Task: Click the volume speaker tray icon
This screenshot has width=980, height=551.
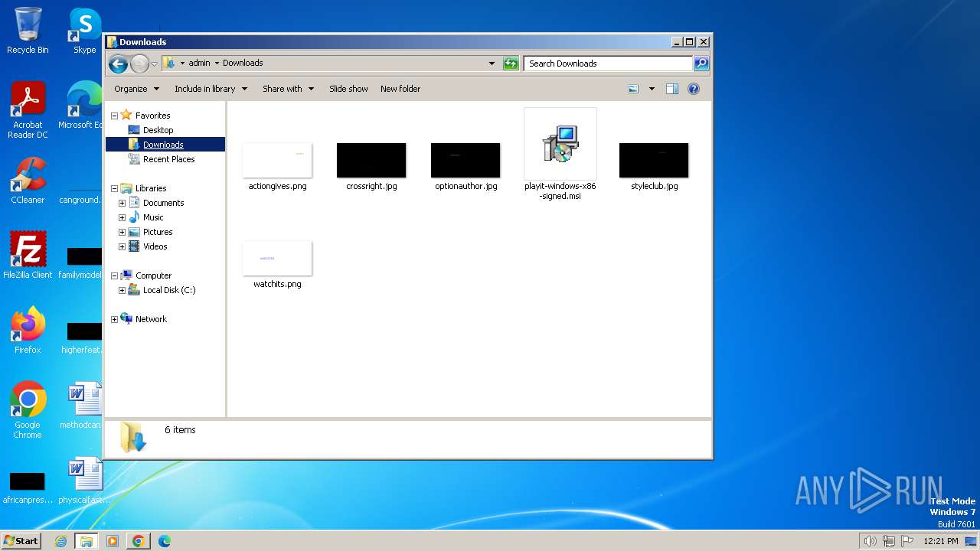Action: [870, 541]
